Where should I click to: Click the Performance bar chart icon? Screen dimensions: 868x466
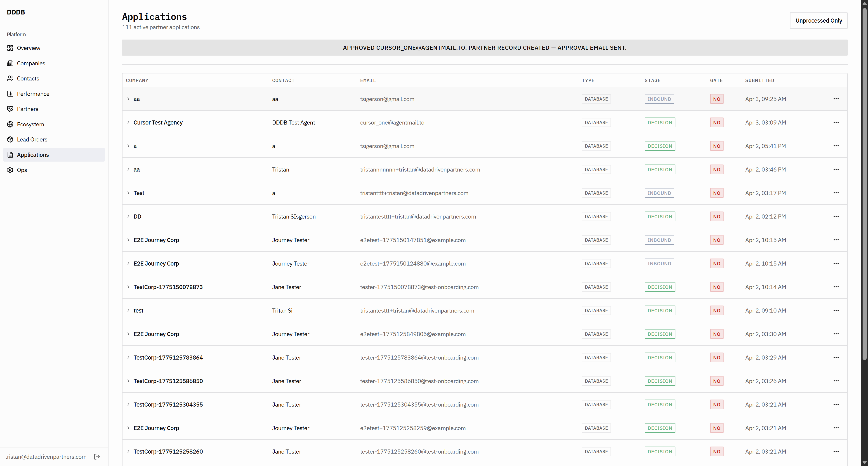pos(10,94)
